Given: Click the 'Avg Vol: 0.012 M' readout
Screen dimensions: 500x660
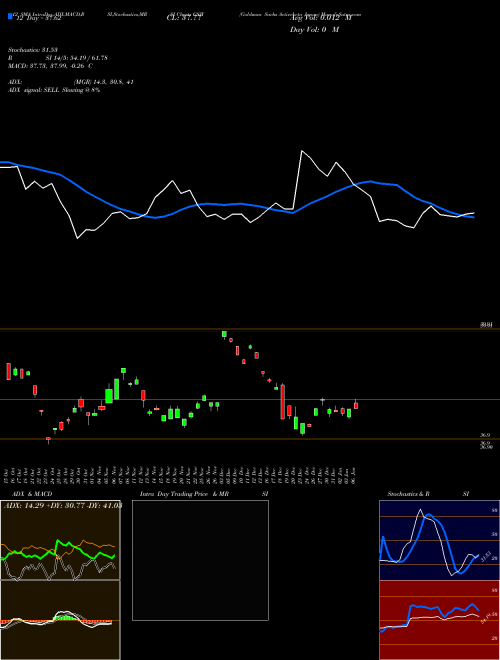Looking at the screenshot, I should coord(320,18).
